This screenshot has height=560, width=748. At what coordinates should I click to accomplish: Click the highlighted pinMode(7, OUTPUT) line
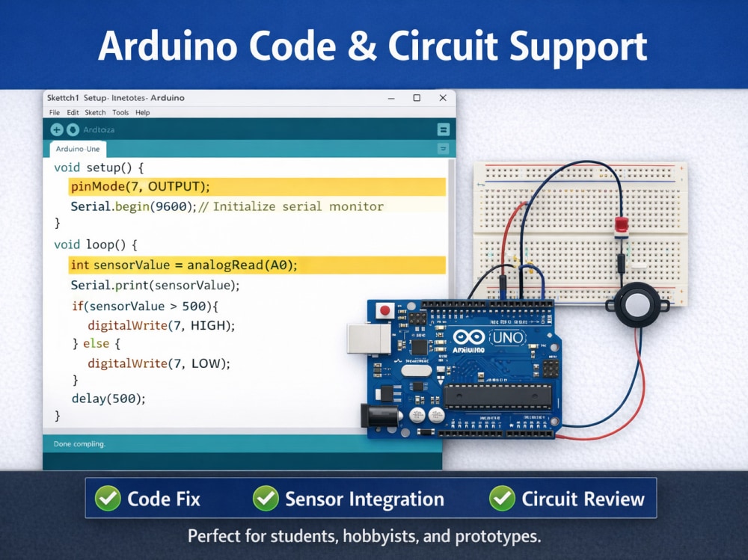point(257,186)
